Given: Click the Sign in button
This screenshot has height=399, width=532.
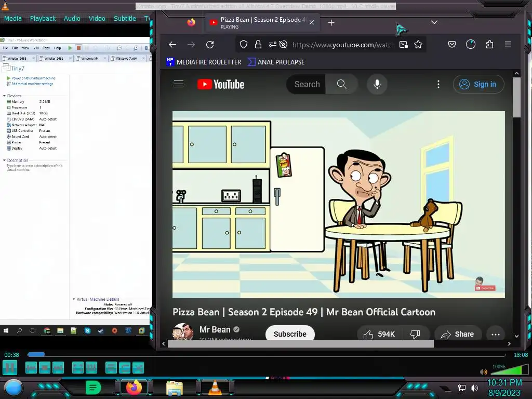Looking at the screenshot, I should (x=478, y=84).
